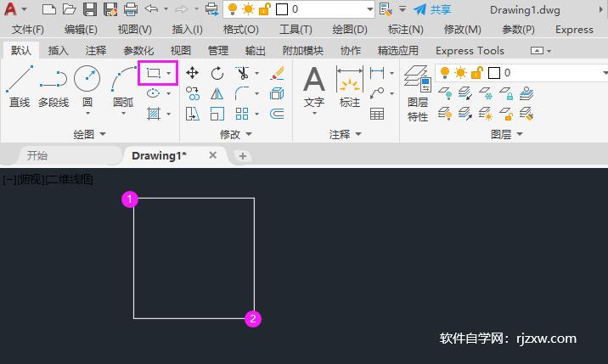Select the Text (文字) tool
The image size is (608, 364).
click(314, 87)
